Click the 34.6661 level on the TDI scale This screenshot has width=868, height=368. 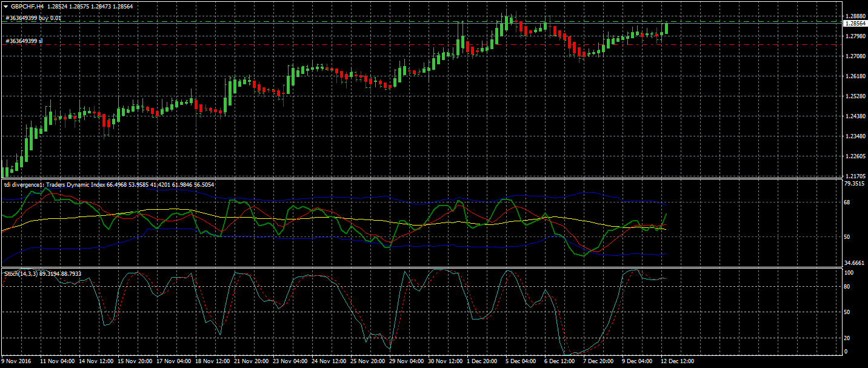tap(853, 263)
